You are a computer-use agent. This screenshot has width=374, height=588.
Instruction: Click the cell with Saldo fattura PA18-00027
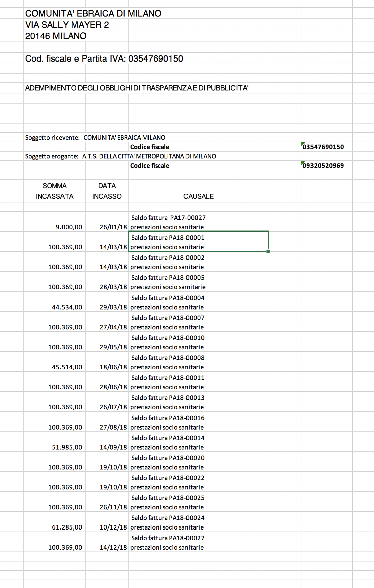click(198, 542)
